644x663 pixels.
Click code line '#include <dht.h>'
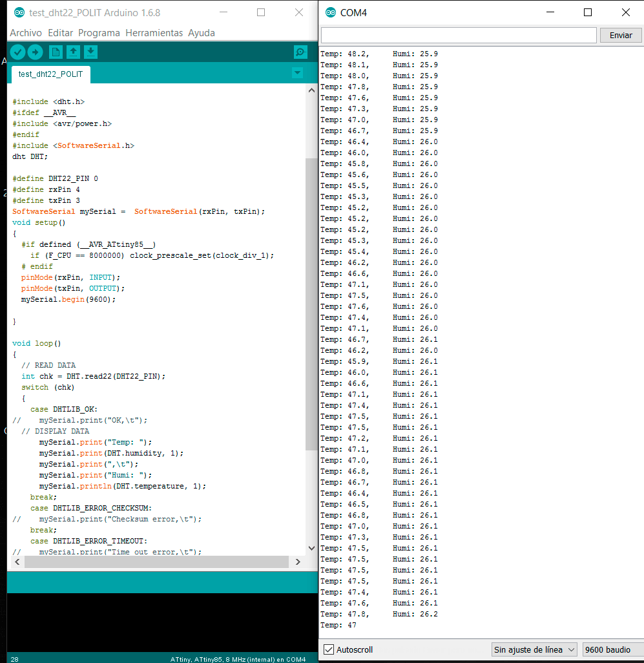click(x=48, y=101)
